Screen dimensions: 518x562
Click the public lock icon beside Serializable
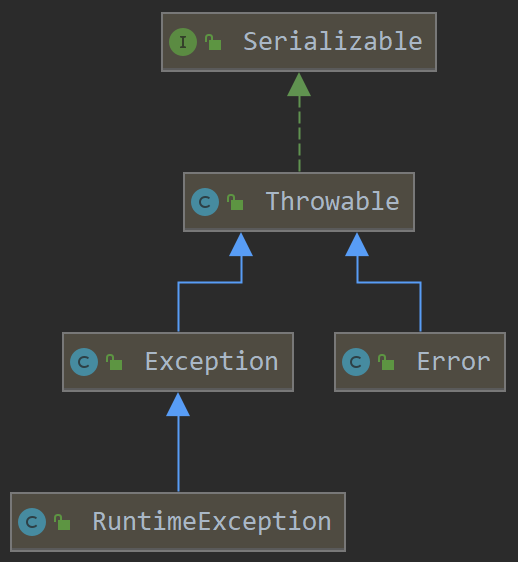click(x=213, y=42)
